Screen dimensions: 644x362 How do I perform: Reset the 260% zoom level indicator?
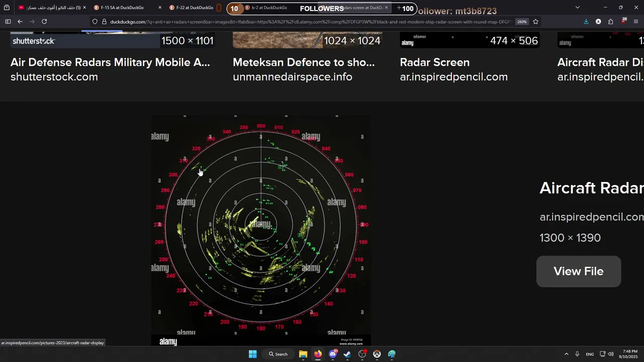click(522, 22)
